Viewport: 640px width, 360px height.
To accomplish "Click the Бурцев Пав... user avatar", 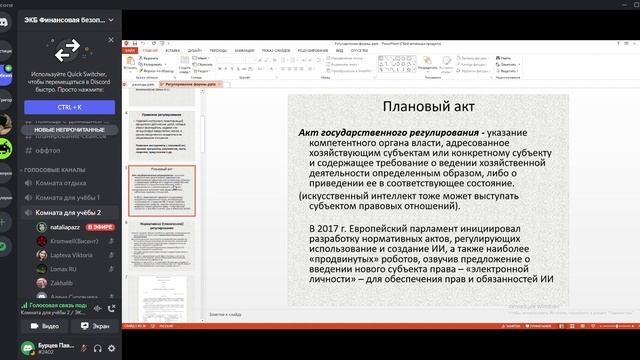I will click(27, 348).
